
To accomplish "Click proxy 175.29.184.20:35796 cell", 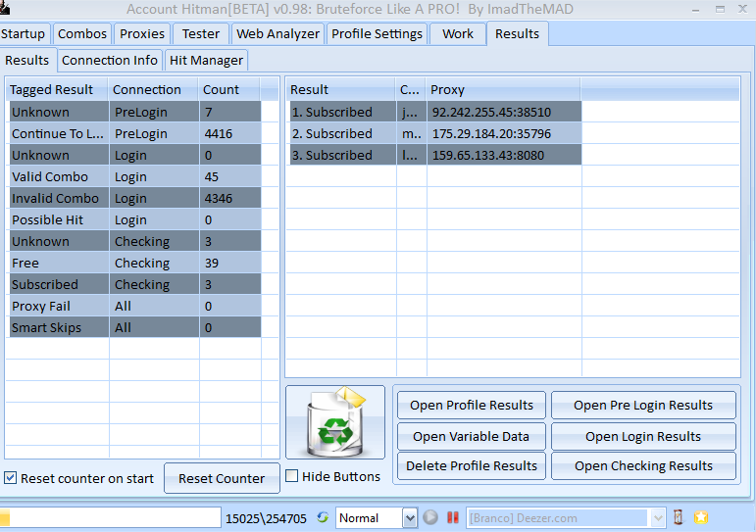I will (504, 133).
